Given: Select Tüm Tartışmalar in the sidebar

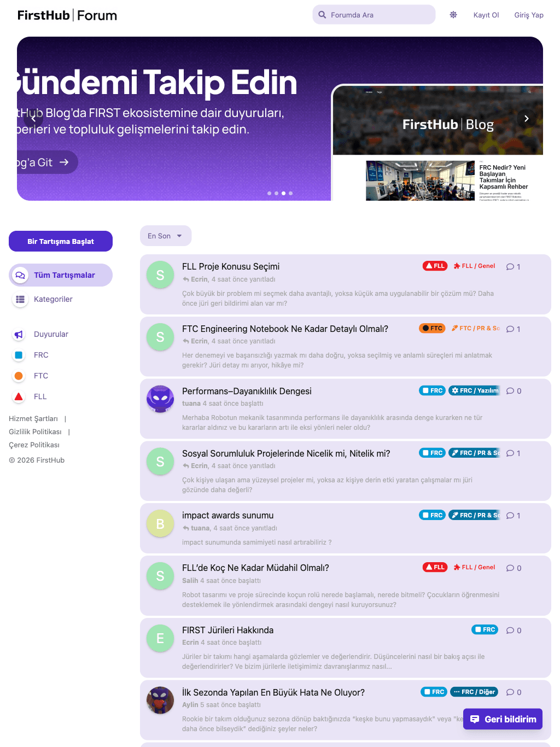Looking at the screenshot, I should pyautogui.click(x=61, y=275).
